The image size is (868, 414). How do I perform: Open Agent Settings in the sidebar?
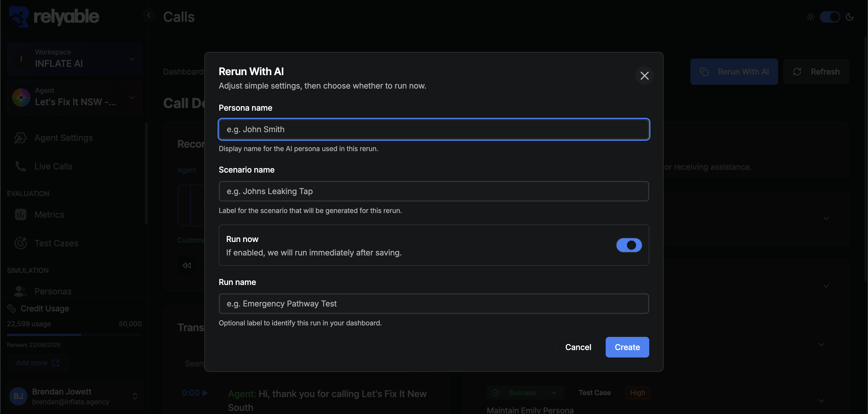tap(63, 138)
